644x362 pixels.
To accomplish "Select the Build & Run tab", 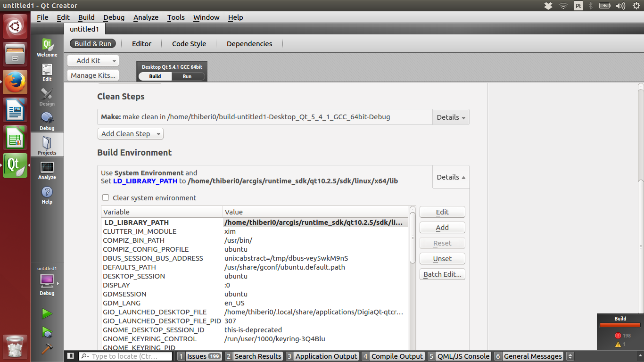I will coord(93,43).
